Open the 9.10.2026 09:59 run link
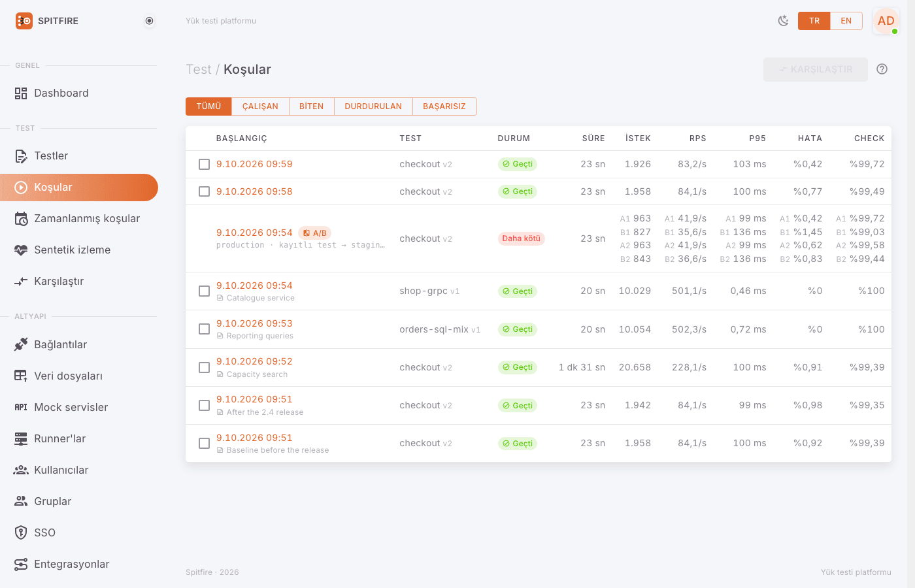 [x=254, y=165]
